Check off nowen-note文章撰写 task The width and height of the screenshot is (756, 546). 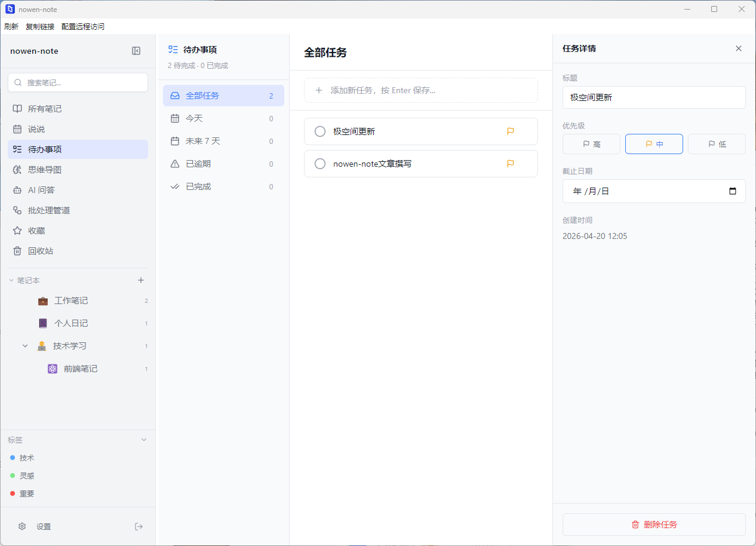(x=320, y=164)
